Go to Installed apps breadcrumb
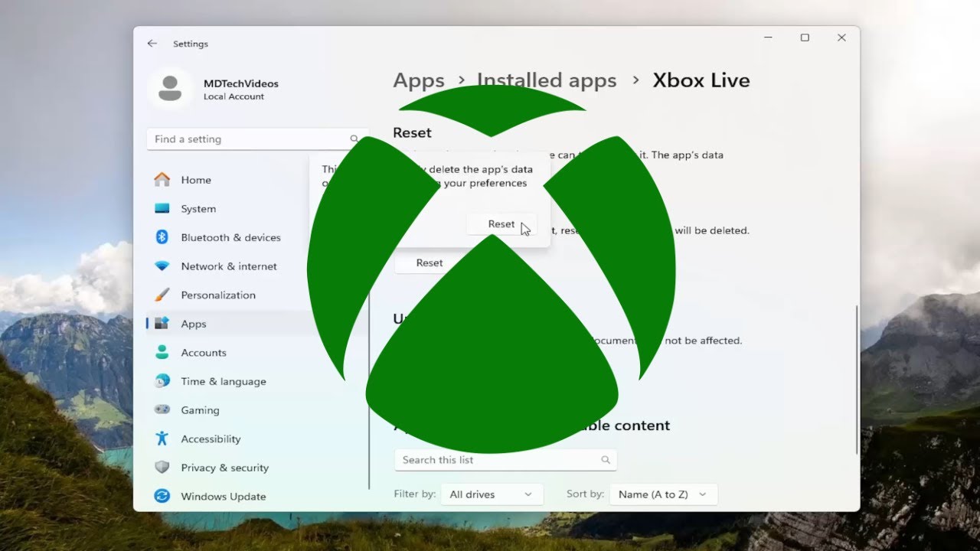The image size is (980, 551). coord(547,80)
